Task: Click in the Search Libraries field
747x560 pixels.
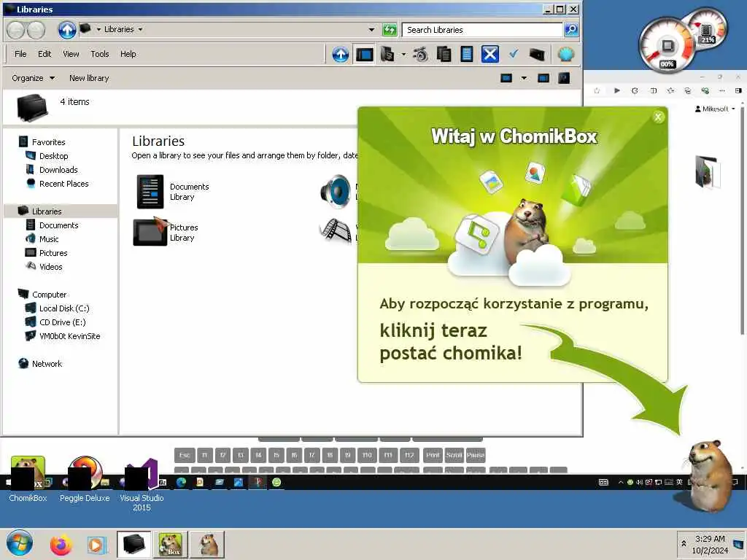Action: [x=482, y=30]
